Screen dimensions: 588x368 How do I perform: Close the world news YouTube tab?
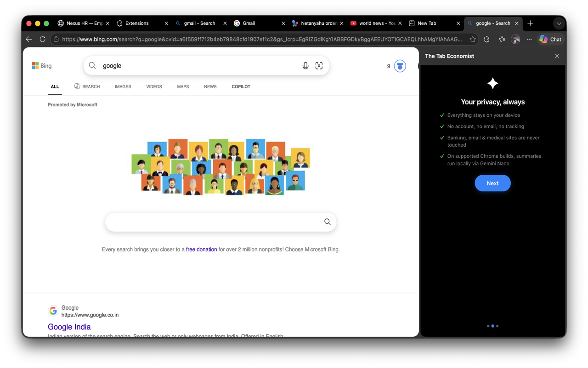400,23
